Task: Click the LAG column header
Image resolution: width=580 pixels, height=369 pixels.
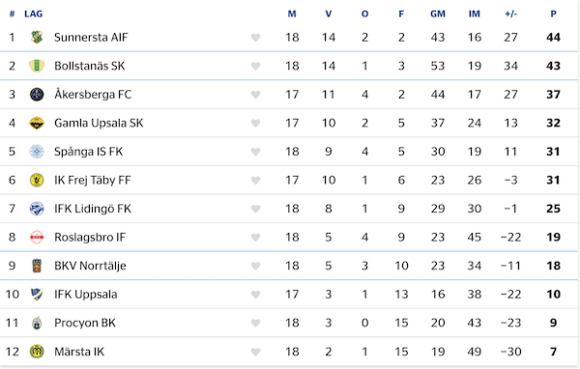Action: pyautogui.click(x=33, y=14)
